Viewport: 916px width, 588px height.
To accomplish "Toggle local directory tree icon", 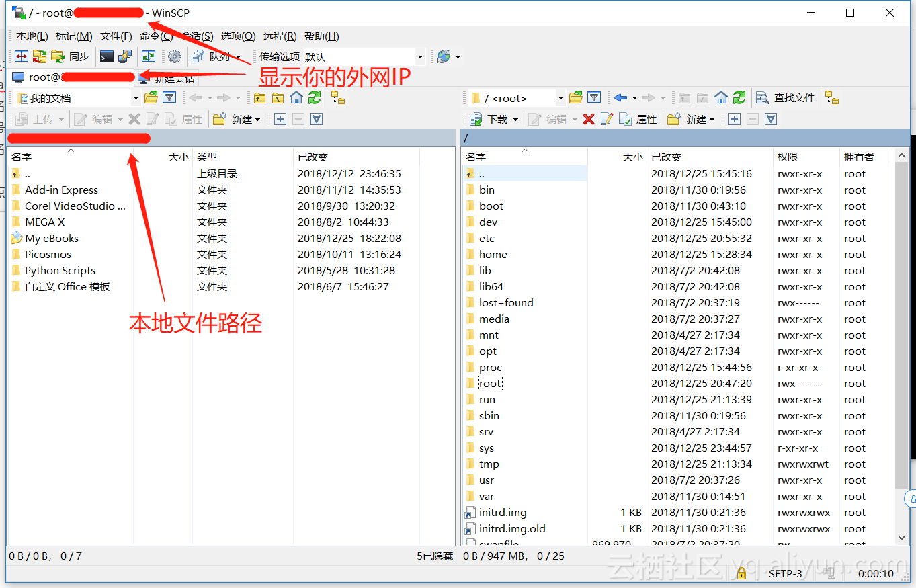I will [x=338, y=98].
